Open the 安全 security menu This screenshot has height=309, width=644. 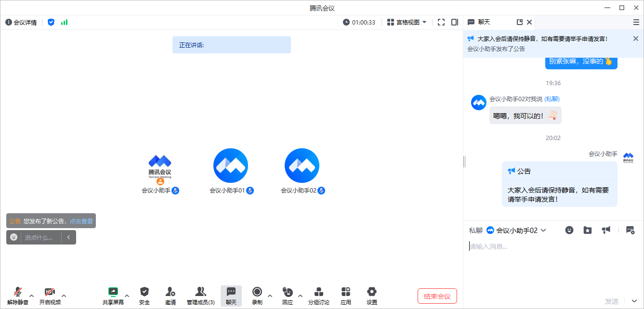click(145, 296)
